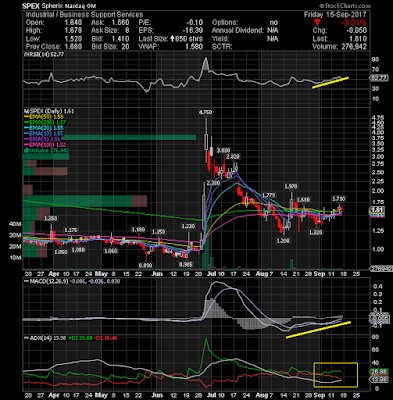This screenshot has width=393, height=400.
Task: Click the 'Options:' label
Action: pyautogui.click(x=225, y=23)
